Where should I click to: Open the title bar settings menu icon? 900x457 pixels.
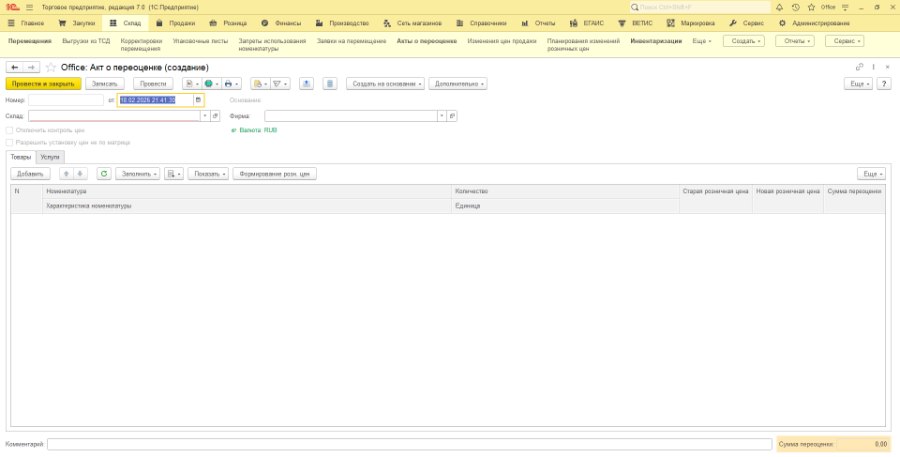(x=845, y=7)
